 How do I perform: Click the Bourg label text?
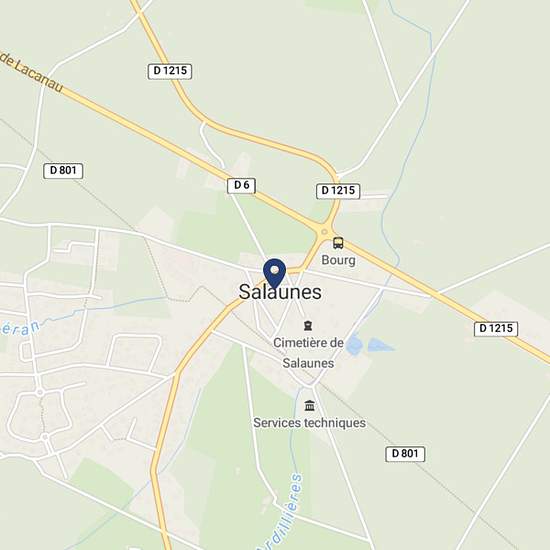click(338, 260)
